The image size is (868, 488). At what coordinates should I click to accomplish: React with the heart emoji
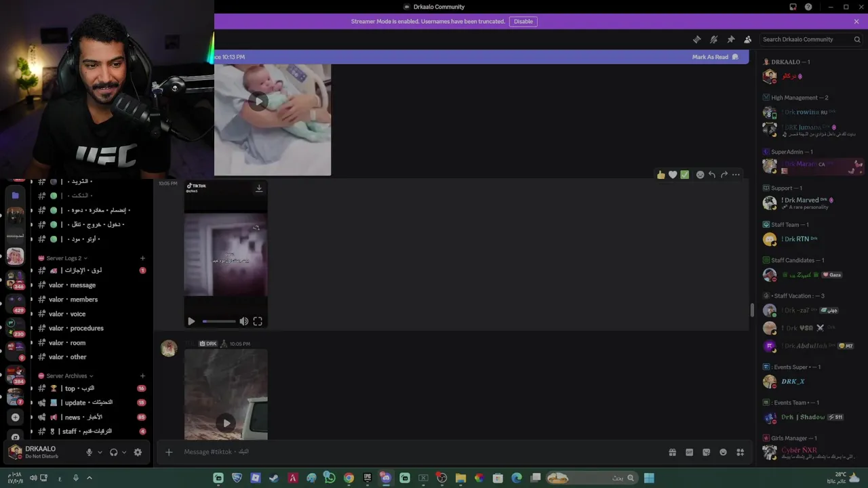673,175
